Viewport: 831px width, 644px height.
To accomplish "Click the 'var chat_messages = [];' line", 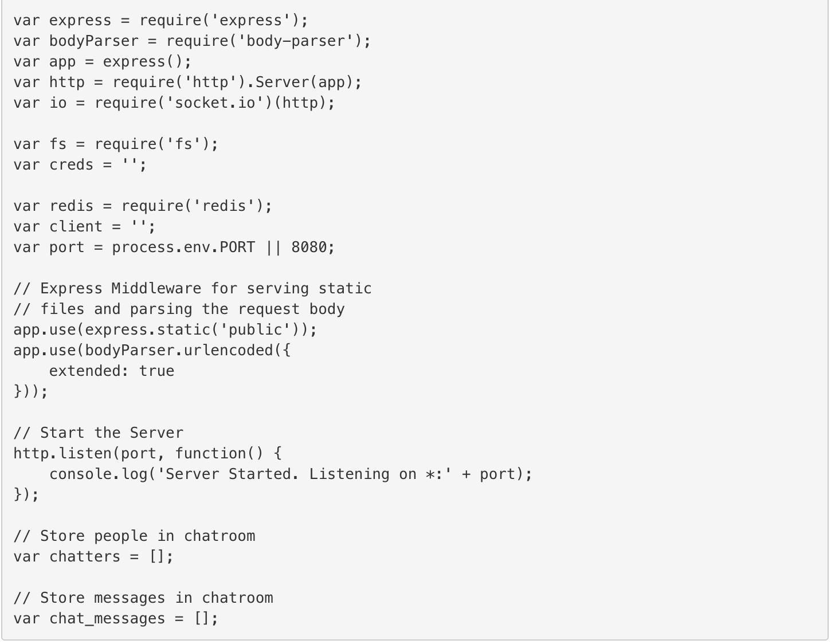I will point(116,619).
